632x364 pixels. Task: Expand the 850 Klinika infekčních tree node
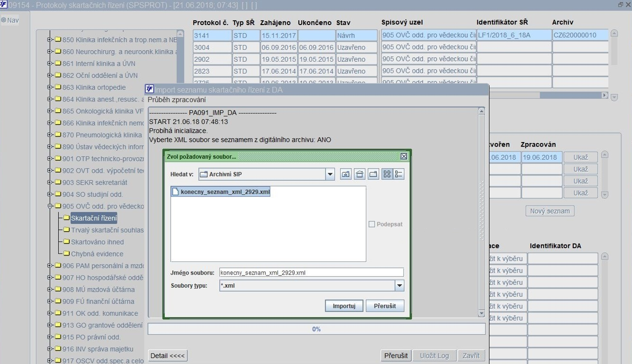50,40
